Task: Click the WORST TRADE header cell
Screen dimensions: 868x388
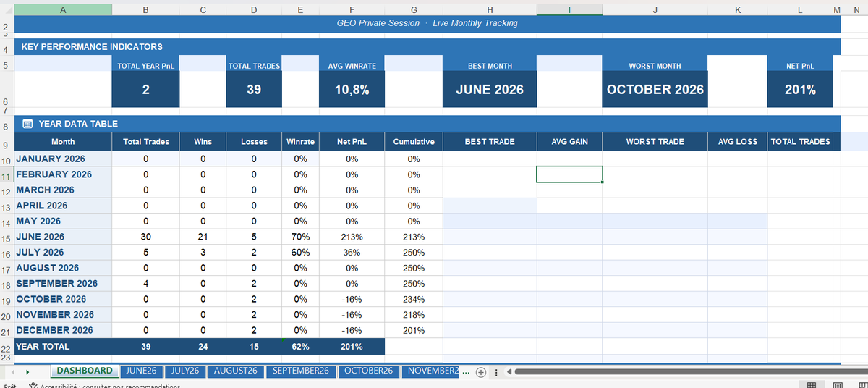Action: (655, 142)
